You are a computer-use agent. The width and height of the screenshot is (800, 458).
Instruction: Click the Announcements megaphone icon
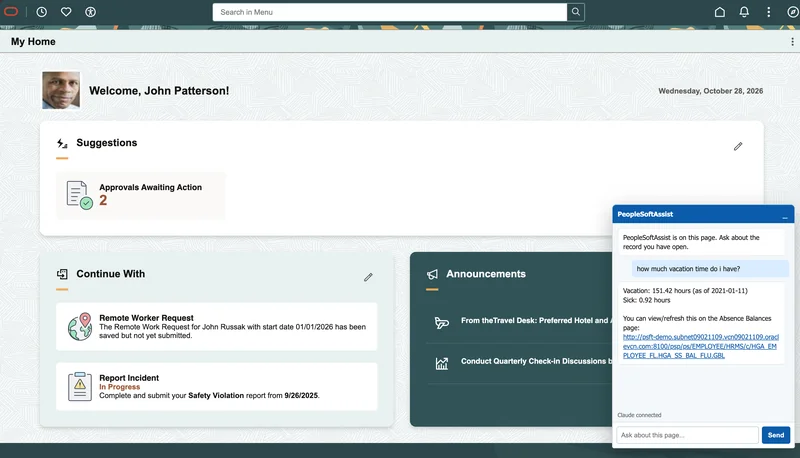(432, 274)
